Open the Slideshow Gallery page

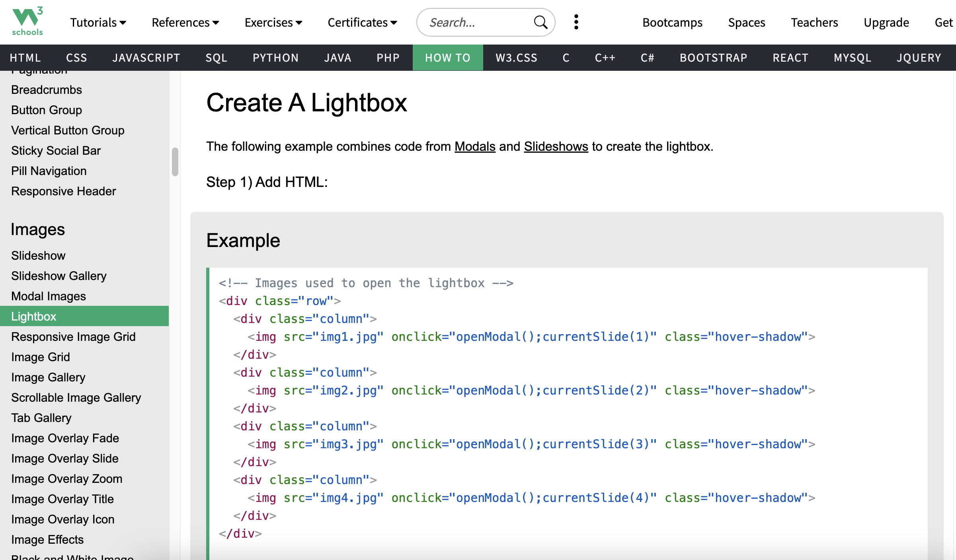(59, 276)
